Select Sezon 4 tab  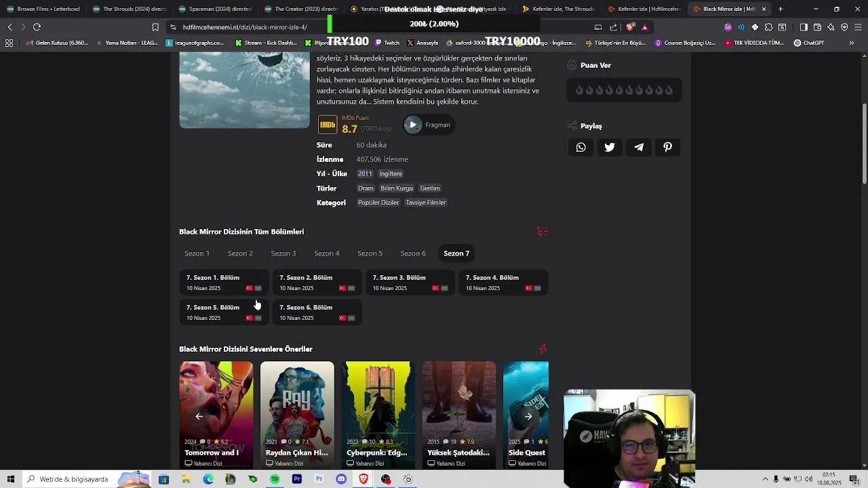tap(327, 253)
